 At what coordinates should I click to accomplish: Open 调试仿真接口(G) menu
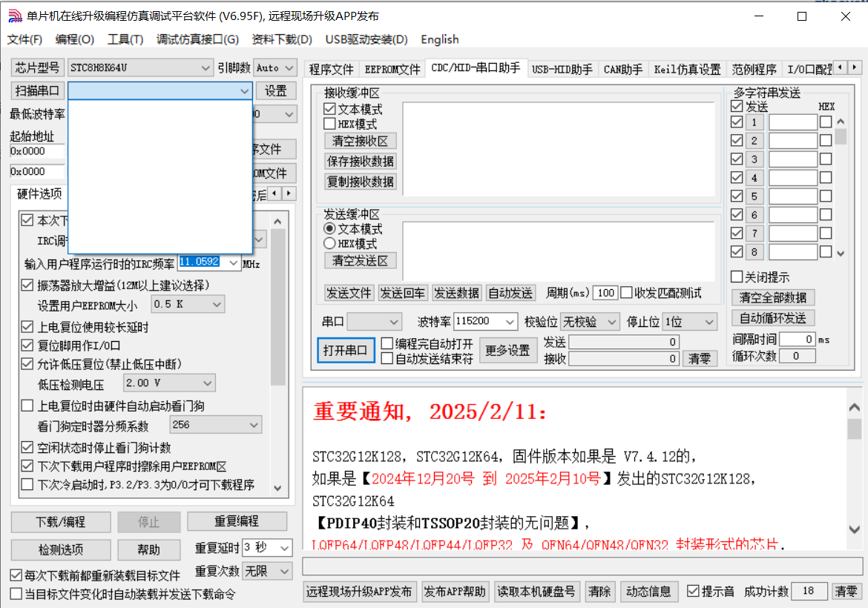pyautogui.click(x=197, y=39)
